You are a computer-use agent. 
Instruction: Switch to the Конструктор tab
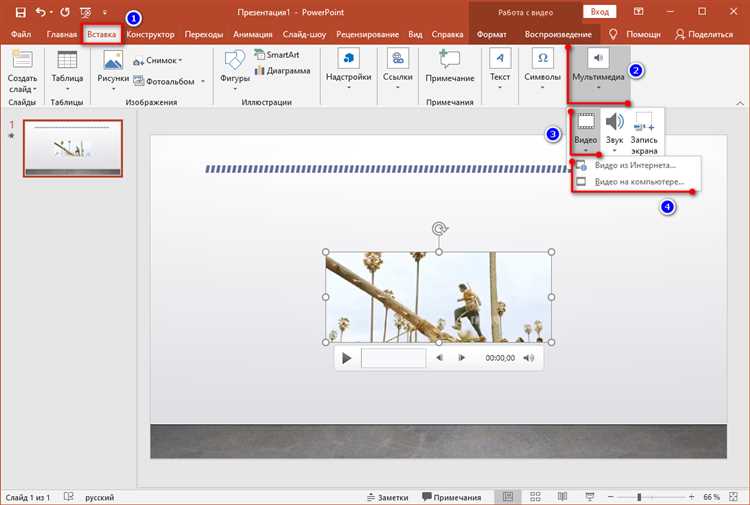tap(150, 34)
